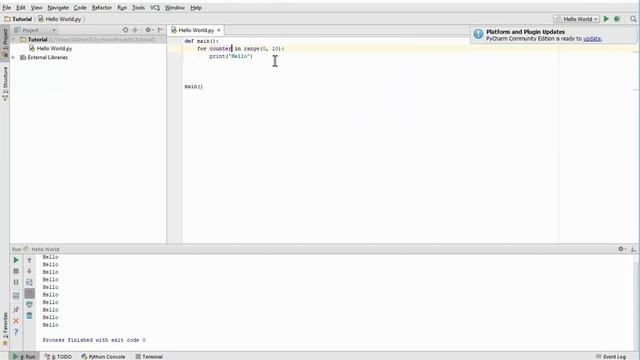The width and height of the screenshot is (640, 360).
Task: Toggle scroll to end in the Run console
Action: 29,293
